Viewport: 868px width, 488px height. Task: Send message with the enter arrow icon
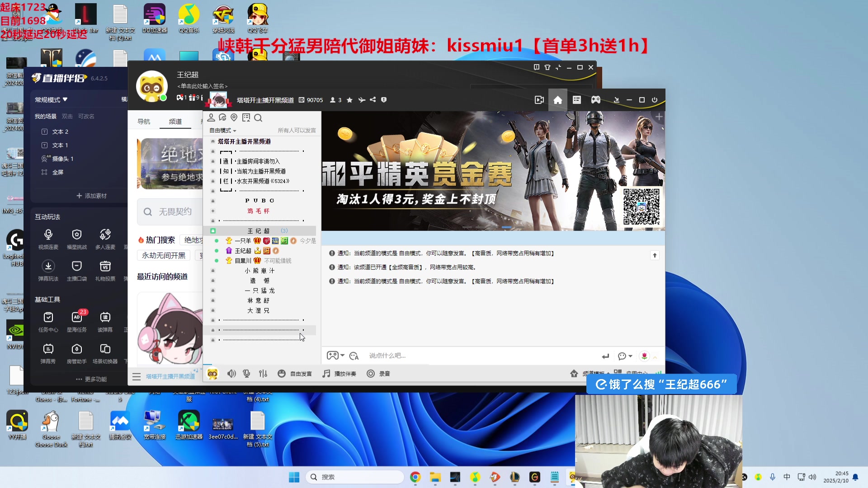point(605,356)
